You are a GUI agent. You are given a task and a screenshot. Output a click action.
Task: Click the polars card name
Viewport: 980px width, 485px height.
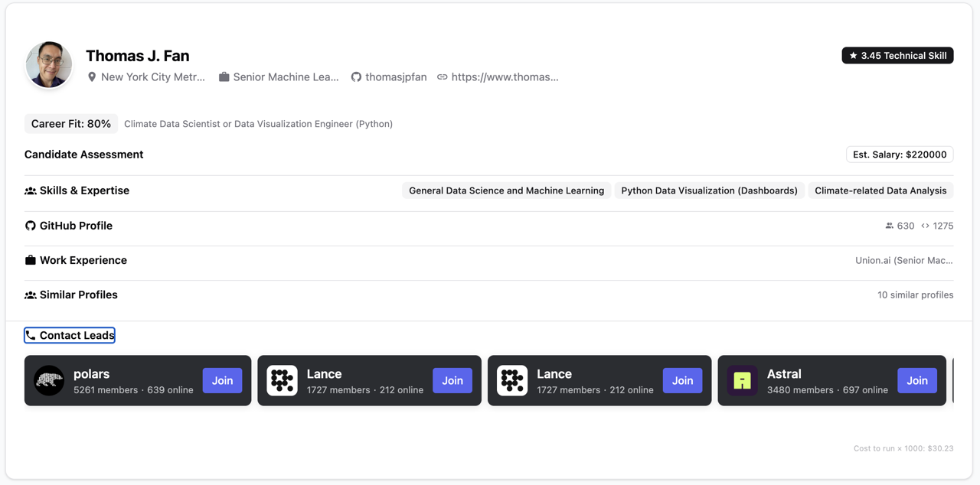click(x=92, y=374)
